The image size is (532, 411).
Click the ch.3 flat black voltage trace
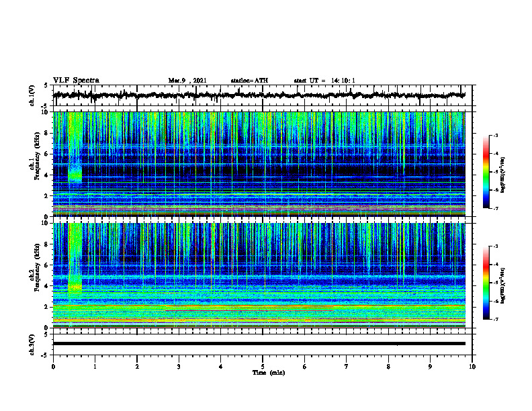coord(259,344)
